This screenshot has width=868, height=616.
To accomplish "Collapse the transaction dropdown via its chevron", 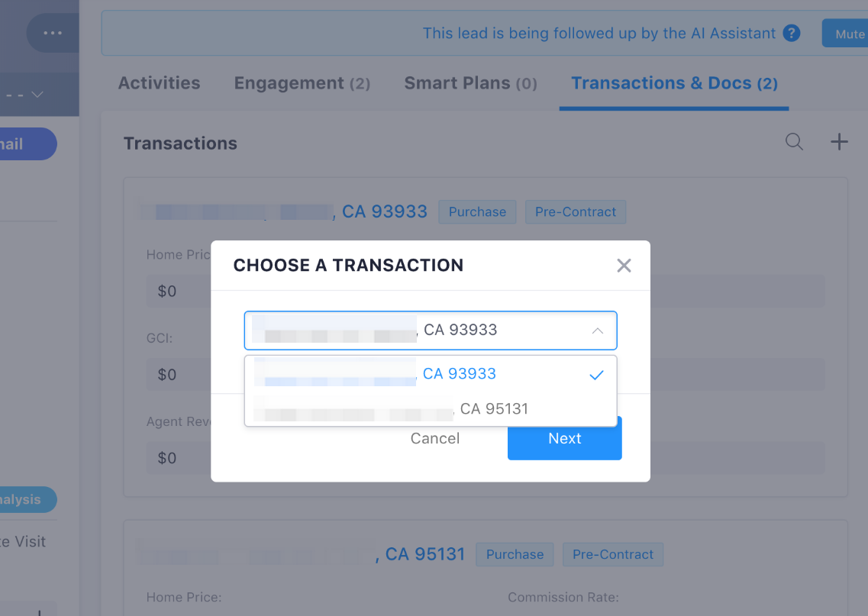I will (598, 330).
